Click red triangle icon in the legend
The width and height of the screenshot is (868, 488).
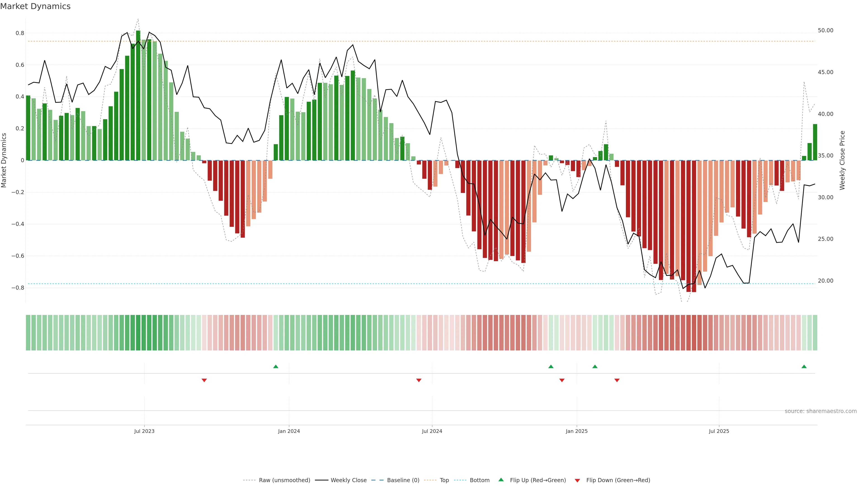(577, 480)
